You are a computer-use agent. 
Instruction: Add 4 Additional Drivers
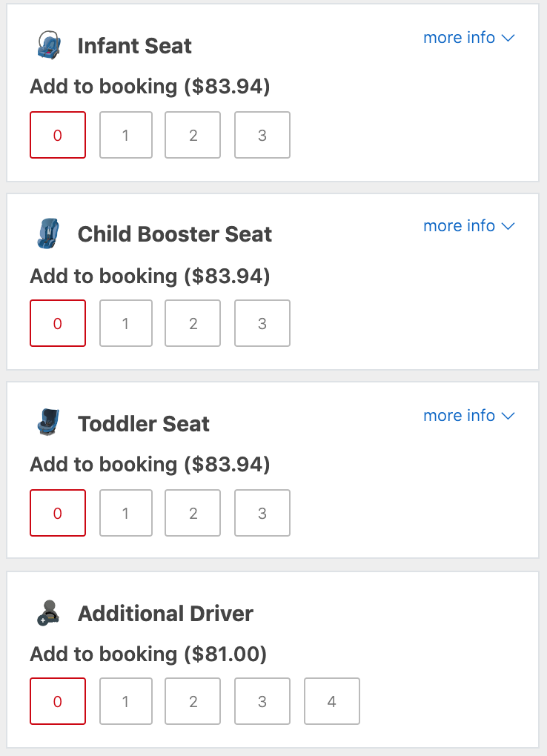(332, 701)
